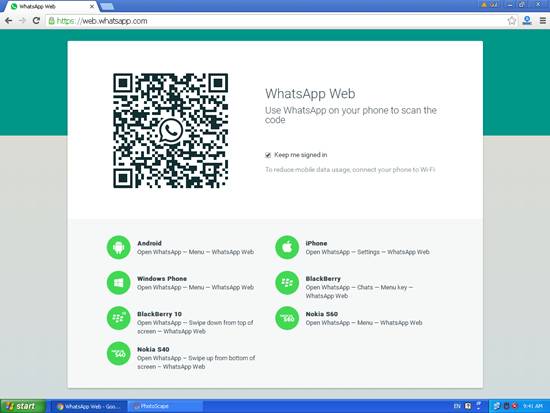Click the iPhone apple icon
Viewport: 550px width, 413px height.
(x=287, y=247)
